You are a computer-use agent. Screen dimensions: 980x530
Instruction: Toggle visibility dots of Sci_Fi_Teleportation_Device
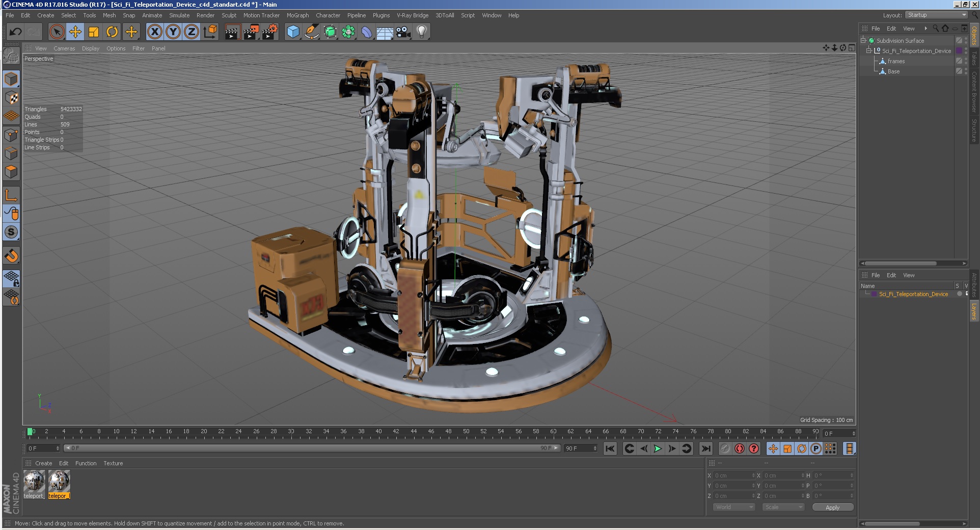click(966, 51)
